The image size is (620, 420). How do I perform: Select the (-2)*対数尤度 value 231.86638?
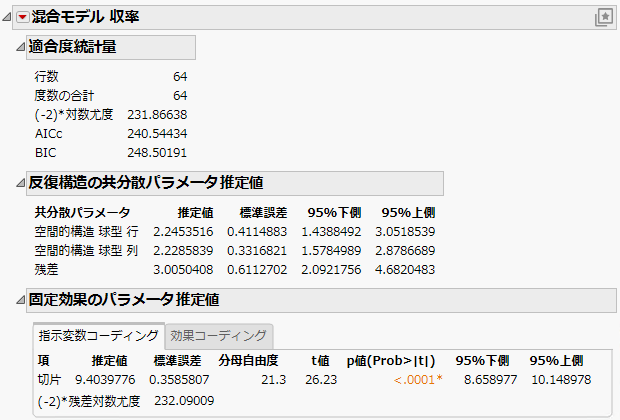click(x=157, y=114)
